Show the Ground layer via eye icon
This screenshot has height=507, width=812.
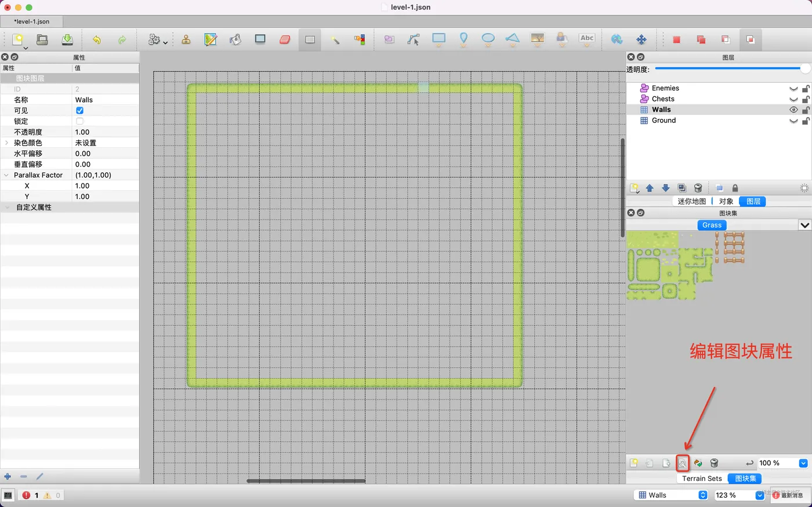(x=793, y=121)
